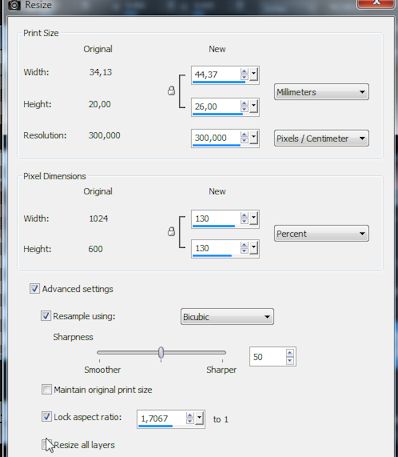Open the Percent units dropdown
The image size is (398, 457).
321,234
